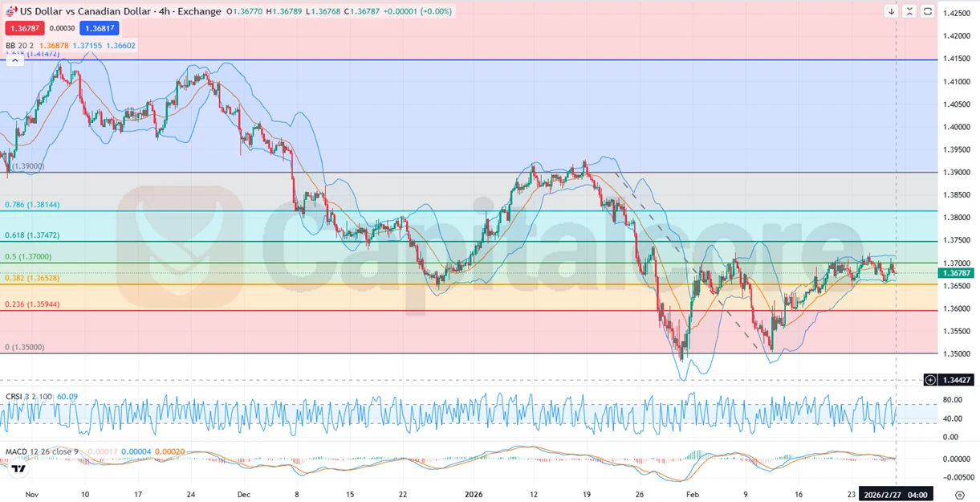
Task: Click the close price C1.36787 in header
Action: (x=362, y=11)
